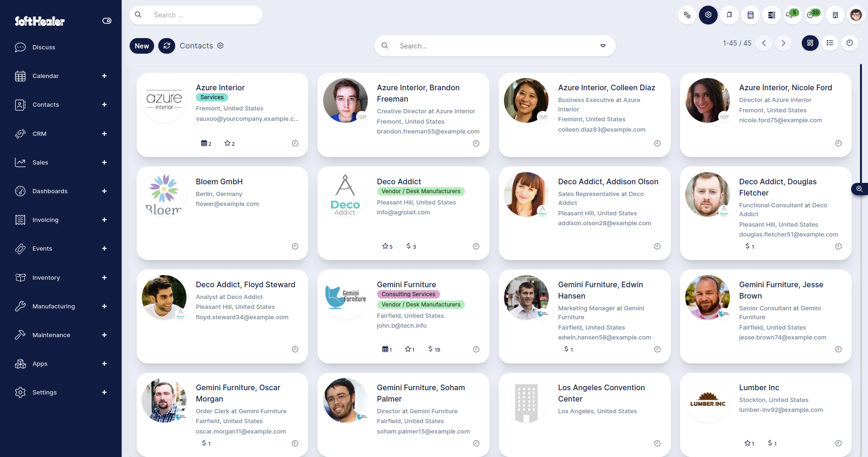Open Contacts in the sidebar

tap(46, 104)
